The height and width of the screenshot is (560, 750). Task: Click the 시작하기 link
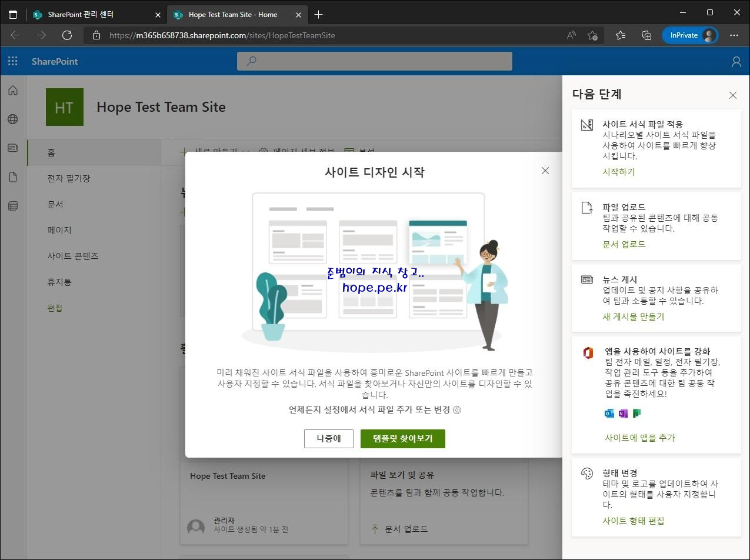[619, 172]
